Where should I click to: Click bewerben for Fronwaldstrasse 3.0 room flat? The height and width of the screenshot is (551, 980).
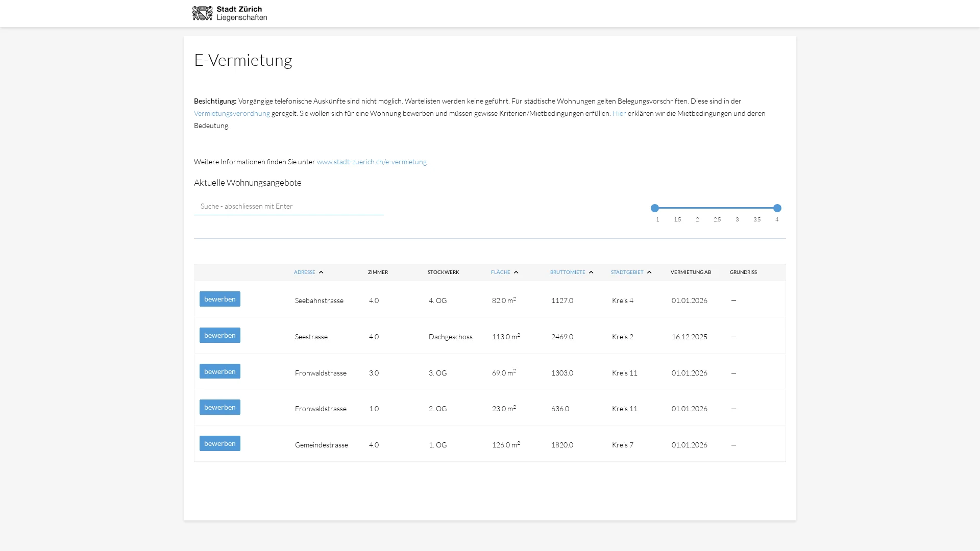tap(219, 371)
